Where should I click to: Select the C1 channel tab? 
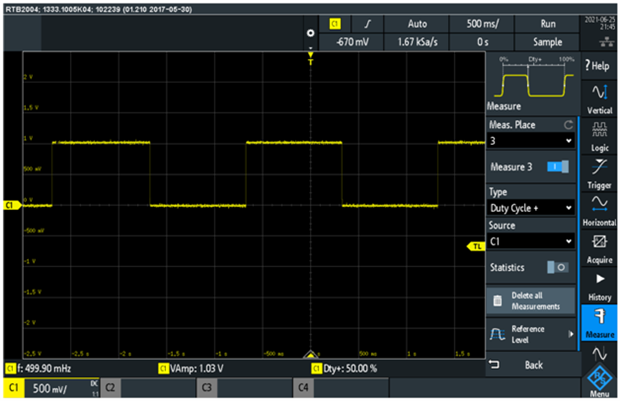click(14, 388)
